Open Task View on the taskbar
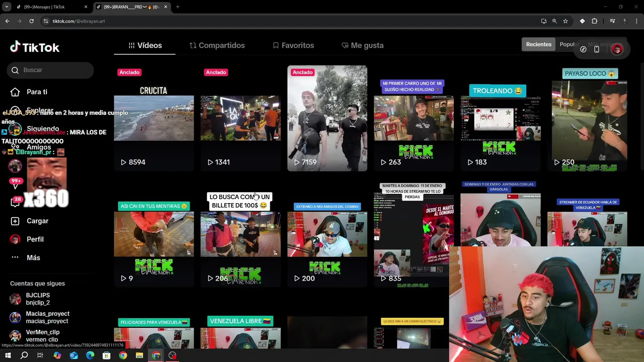Viewport: 644px width, 362px height. click(40, 355)
